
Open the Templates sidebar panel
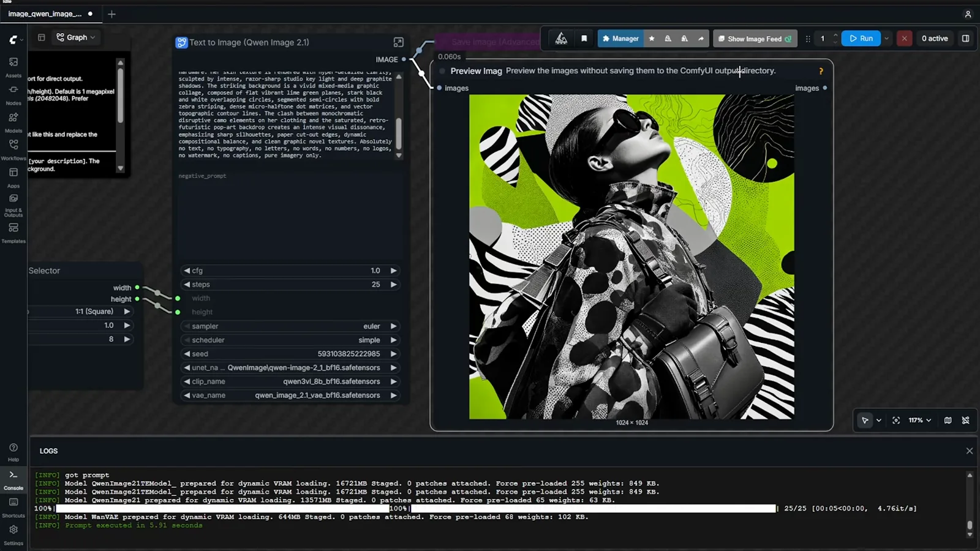[x=13, y=232]
